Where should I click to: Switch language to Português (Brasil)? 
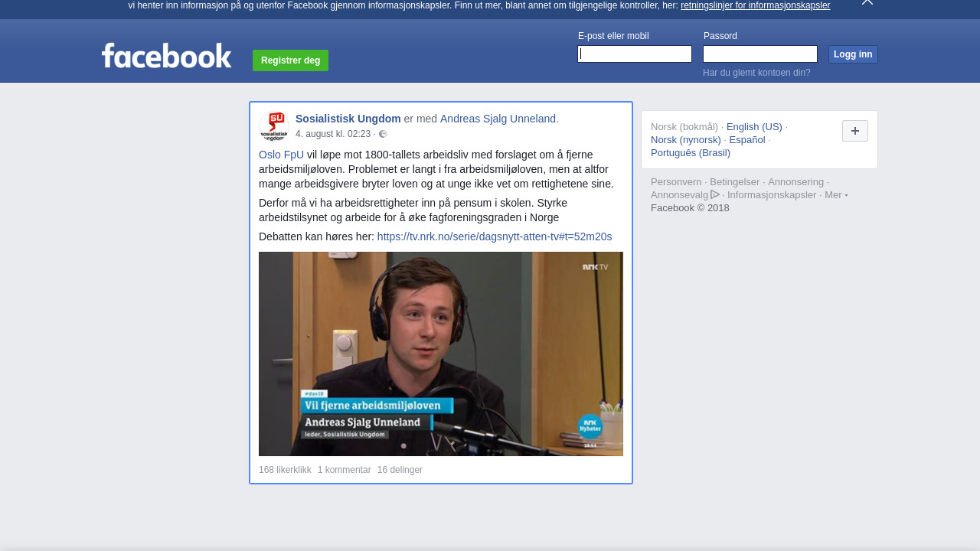point(691,153)
